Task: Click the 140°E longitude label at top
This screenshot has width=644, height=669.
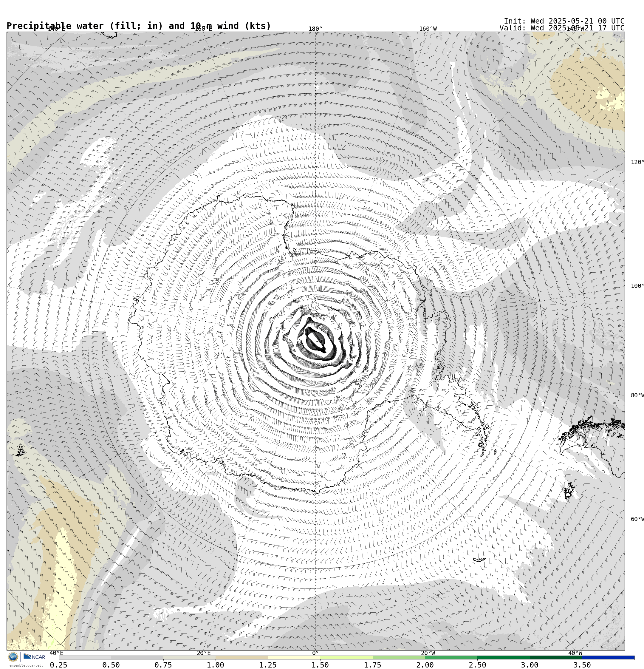Action: pyautogui.click(x=56, y=29)
